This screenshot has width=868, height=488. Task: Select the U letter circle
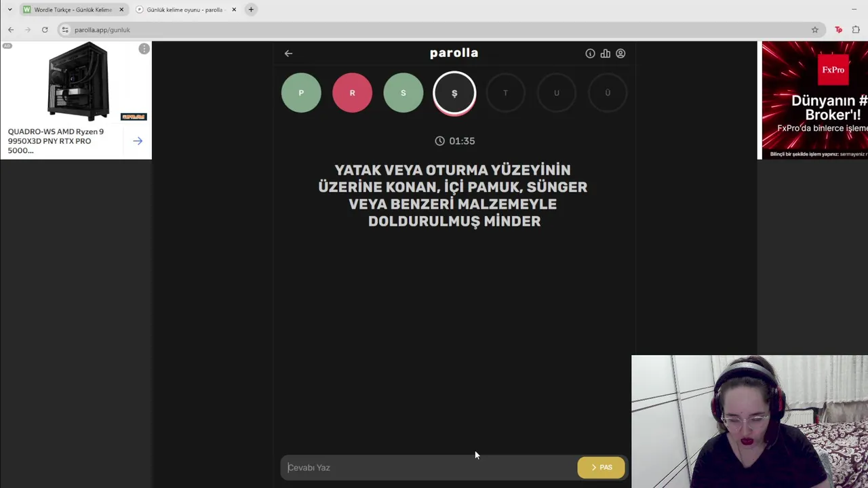point(556,93)
